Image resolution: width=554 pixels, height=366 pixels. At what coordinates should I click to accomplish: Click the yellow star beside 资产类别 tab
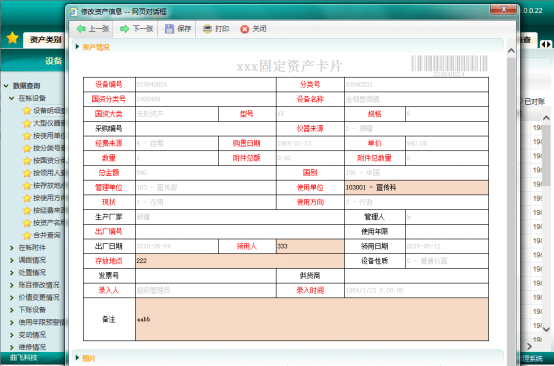(12, 38)
